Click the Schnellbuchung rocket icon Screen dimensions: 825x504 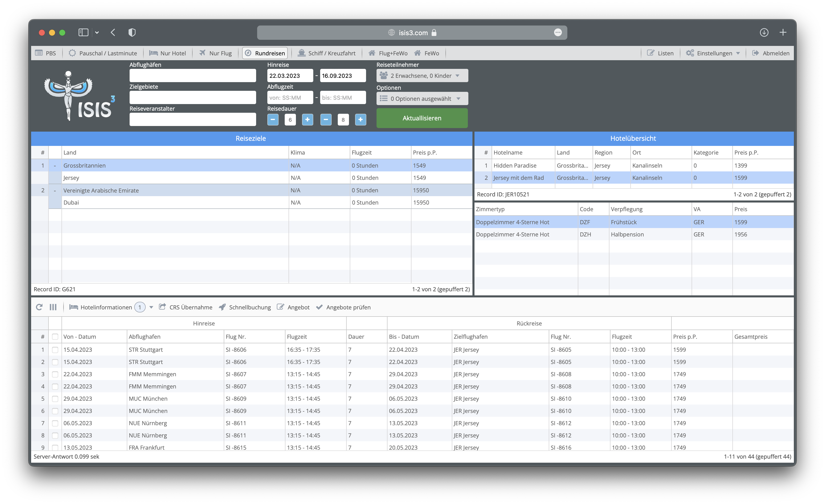(222, 307)
